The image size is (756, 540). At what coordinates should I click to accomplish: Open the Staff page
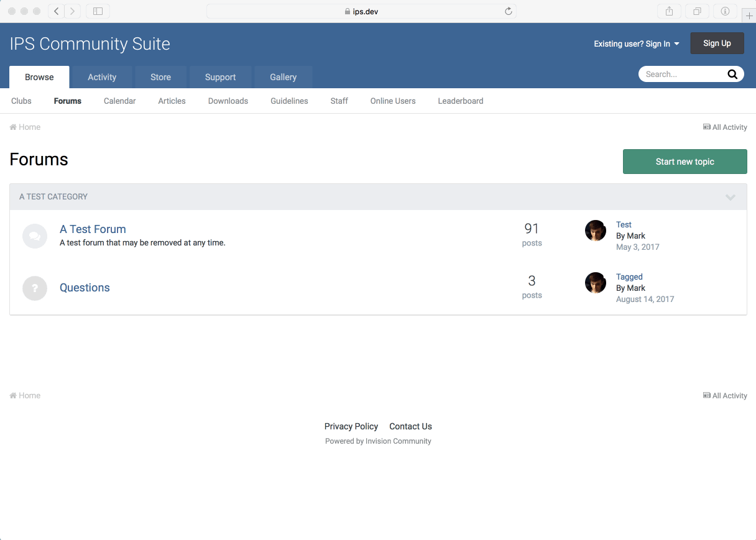[x=339, y=101]
